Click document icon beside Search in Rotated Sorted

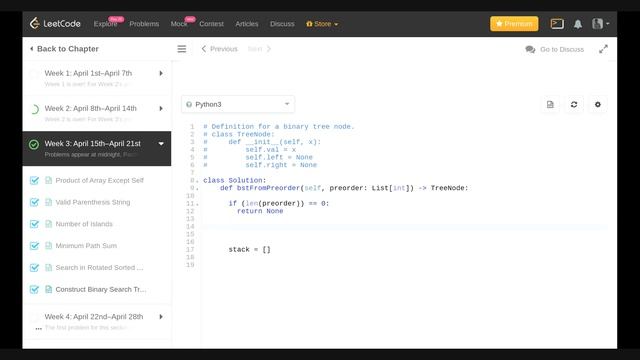coord(49,268)
